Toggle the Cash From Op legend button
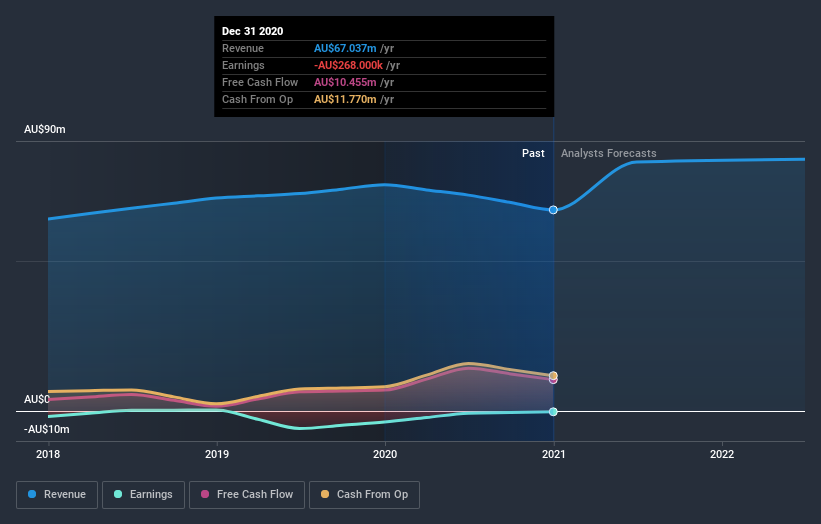 (x=364, y=495)
